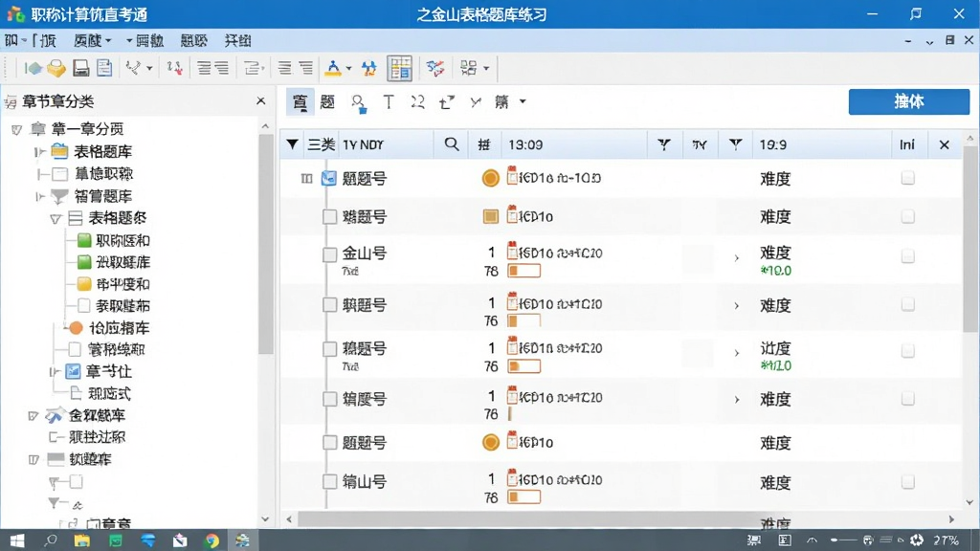The width and height of the screenshot is (980, 551).
Task: Click the green arrow icon in the main toolbar
Action: pos(33,68)
